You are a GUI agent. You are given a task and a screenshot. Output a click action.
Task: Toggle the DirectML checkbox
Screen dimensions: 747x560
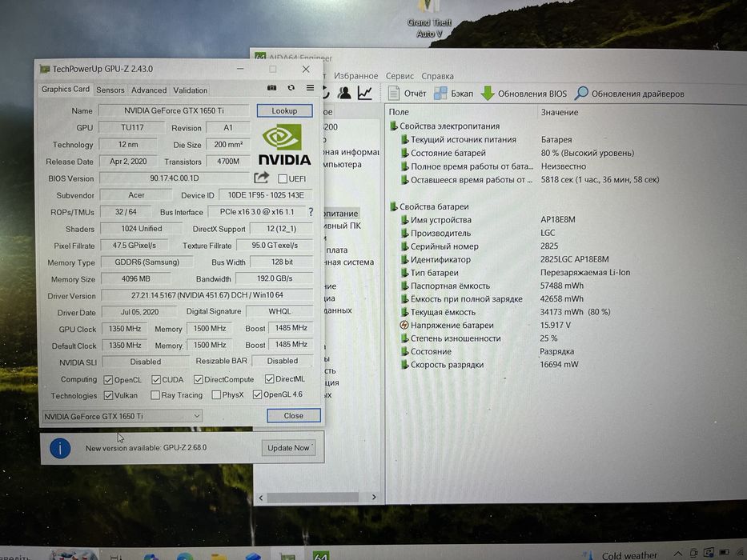(x=269, y=379)
